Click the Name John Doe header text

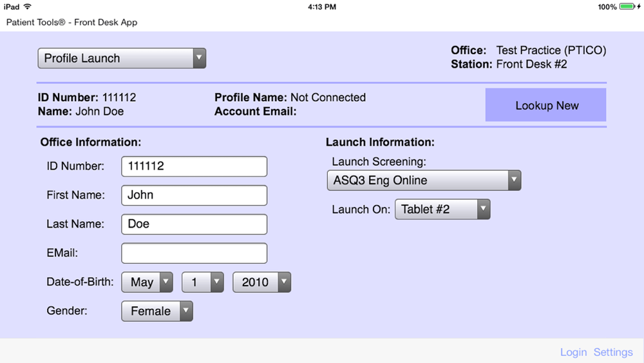[80, 112]
